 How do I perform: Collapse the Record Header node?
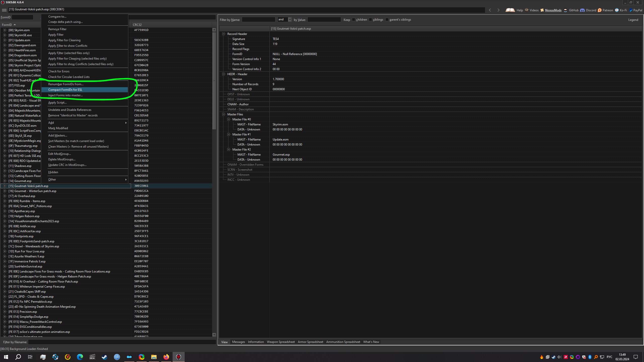coord(223,34)
